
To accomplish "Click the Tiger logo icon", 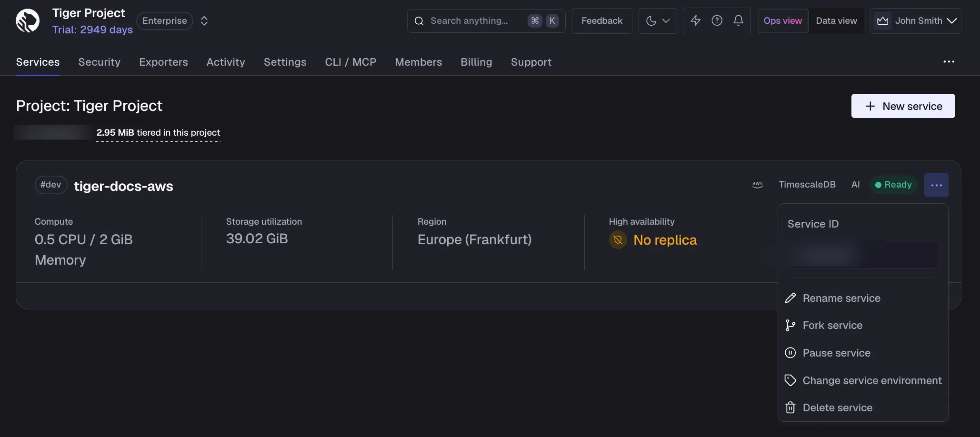I will [28, 21].
